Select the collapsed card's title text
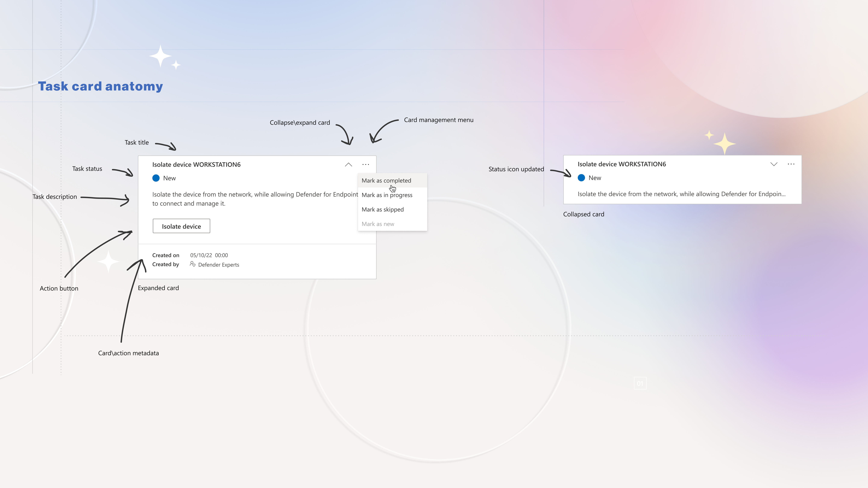 [622, 164]
